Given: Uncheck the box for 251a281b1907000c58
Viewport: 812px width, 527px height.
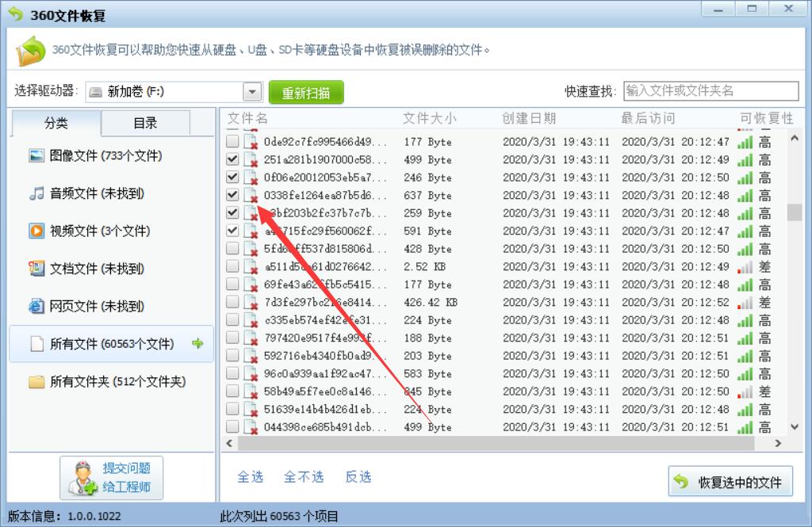Looking at the screenshot, I should point(232,159).
